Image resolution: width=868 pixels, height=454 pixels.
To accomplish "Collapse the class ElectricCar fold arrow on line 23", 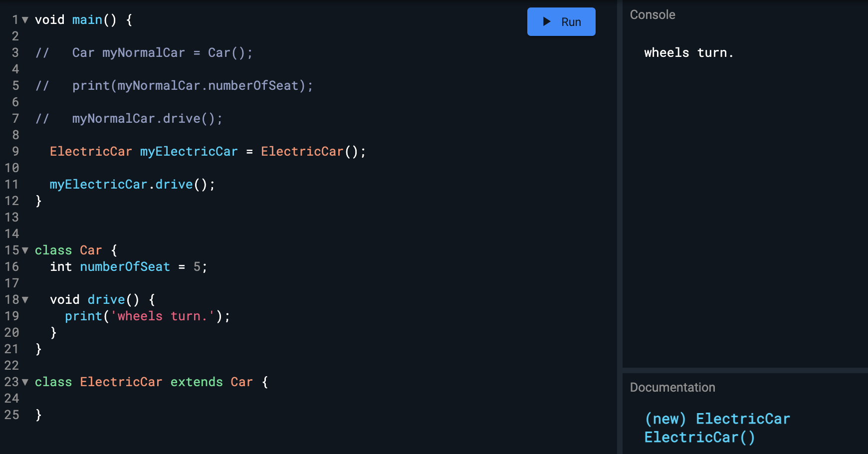I will [25, 382].
